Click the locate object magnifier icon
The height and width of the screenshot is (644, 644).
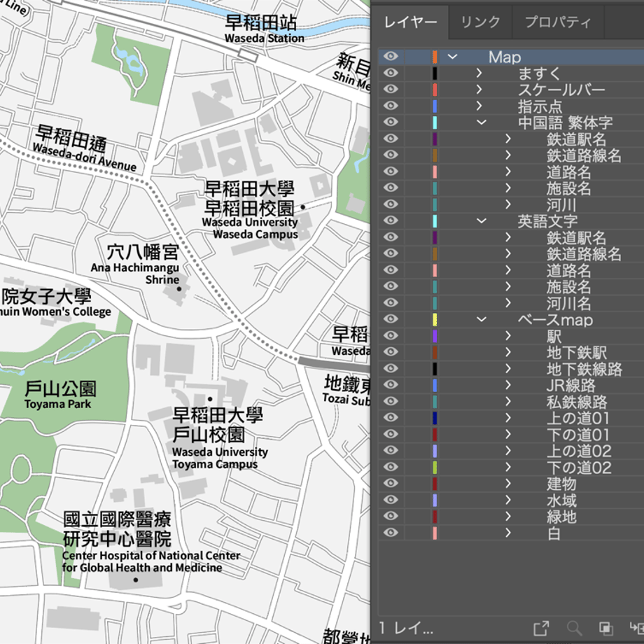(x=574, y=628)
